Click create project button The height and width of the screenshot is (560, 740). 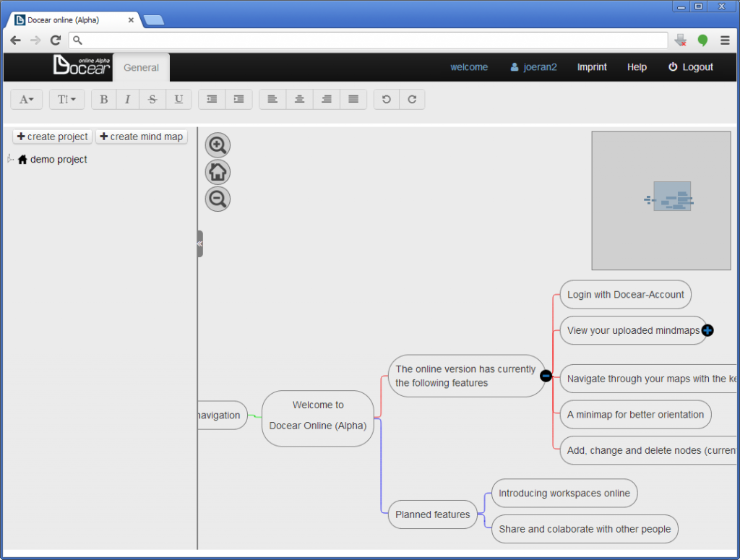(52, 137)
